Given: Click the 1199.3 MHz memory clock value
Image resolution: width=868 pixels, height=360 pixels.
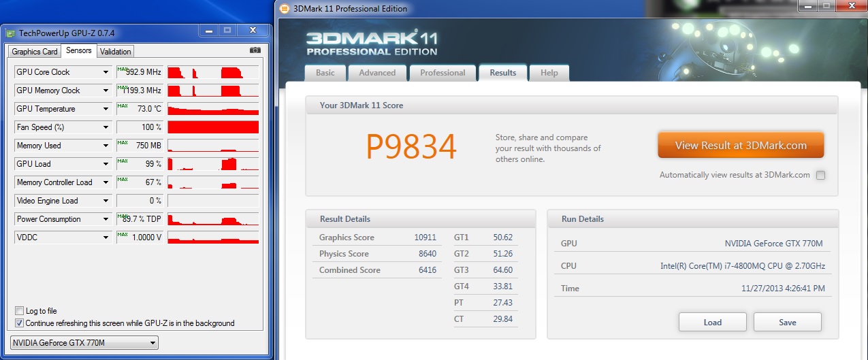Looking at the screenshot, I should (x=141, y=91).
